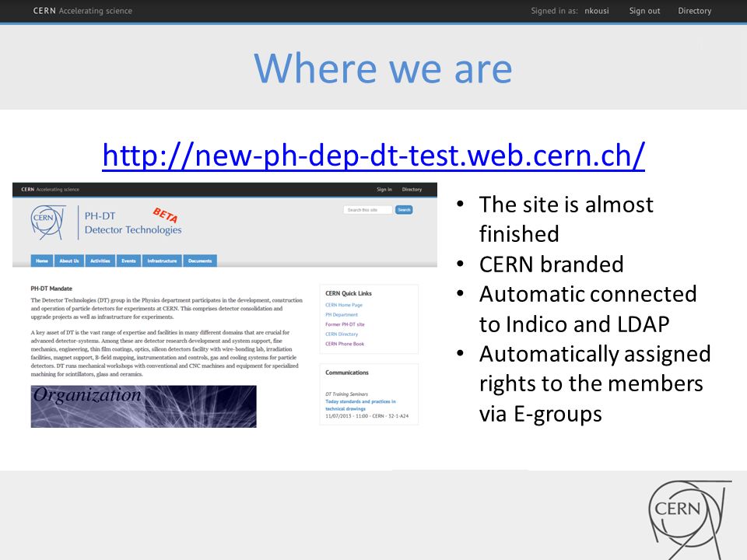Open the Directory link in top bar
747x560 pixels.
pyautogui.click(x=694, y=10)
